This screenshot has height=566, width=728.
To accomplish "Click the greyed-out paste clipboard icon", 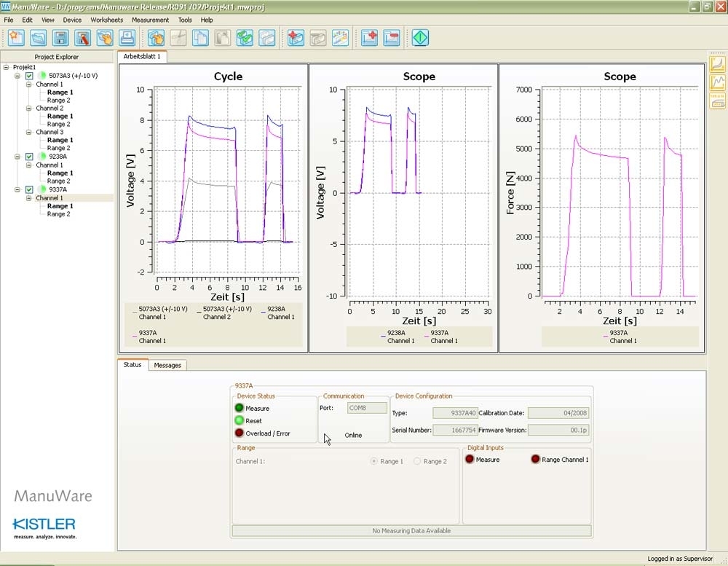I will click(x=223, y=38).
